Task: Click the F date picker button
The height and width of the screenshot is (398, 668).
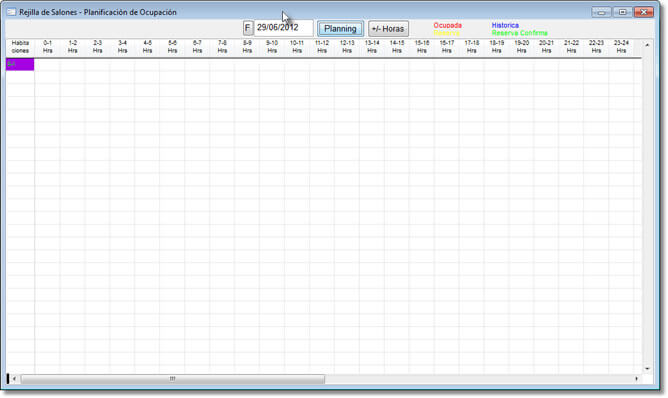Action: (x=248, y=29)
